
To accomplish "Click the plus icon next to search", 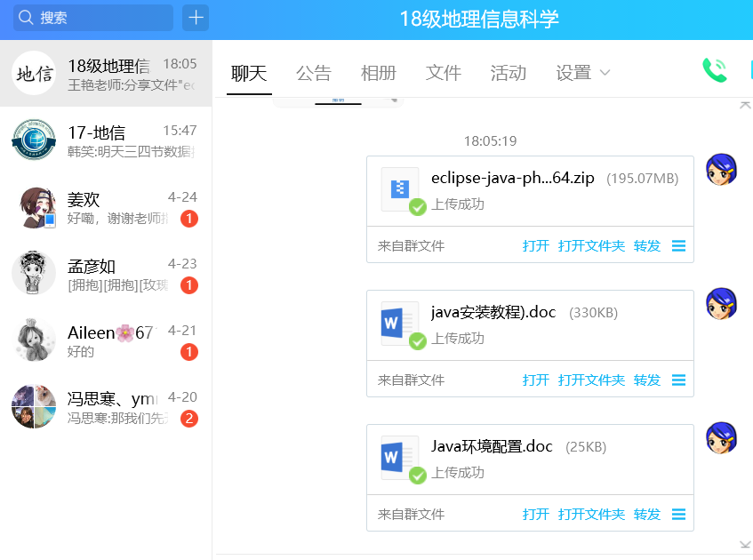I will (x=196, y=18).
